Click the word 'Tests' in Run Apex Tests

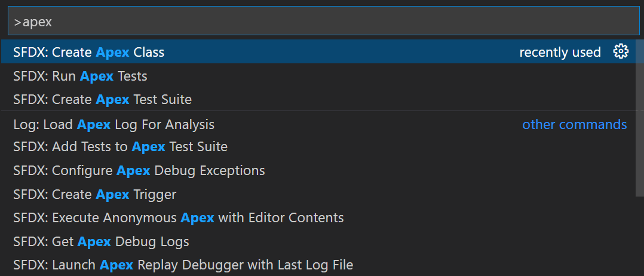pyautogui.click(x=132, y=76)
